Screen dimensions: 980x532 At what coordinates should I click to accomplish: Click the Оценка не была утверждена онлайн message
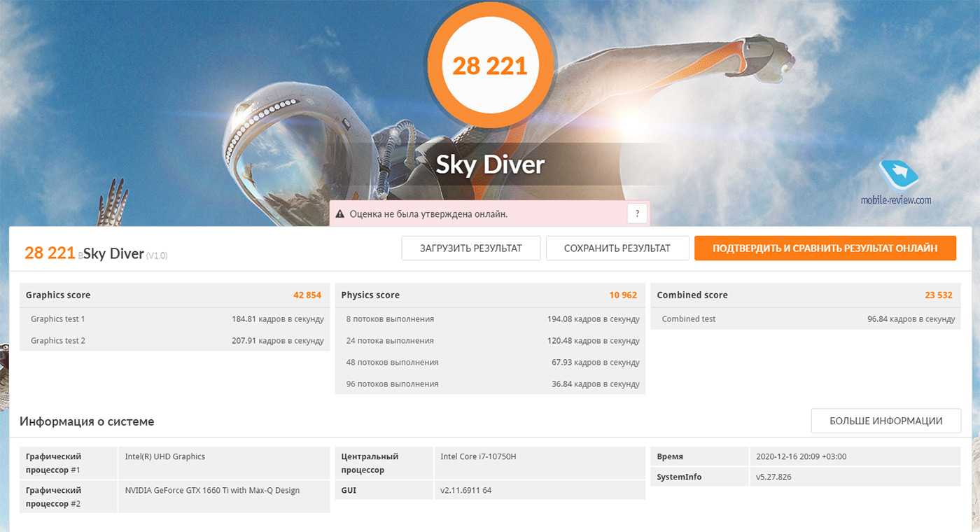point(428,214)
